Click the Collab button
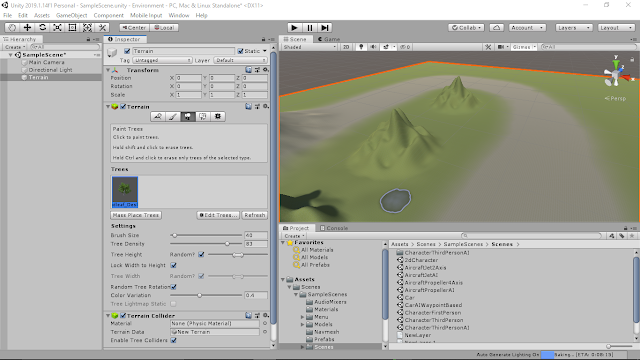This screenshot has height=360, width=640. 466,28
